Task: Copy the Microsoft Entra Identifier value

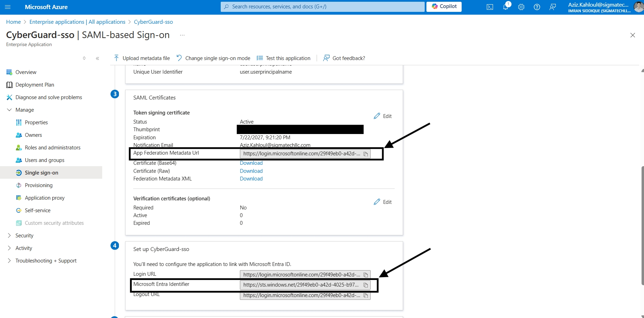Action: coord(365,285)
